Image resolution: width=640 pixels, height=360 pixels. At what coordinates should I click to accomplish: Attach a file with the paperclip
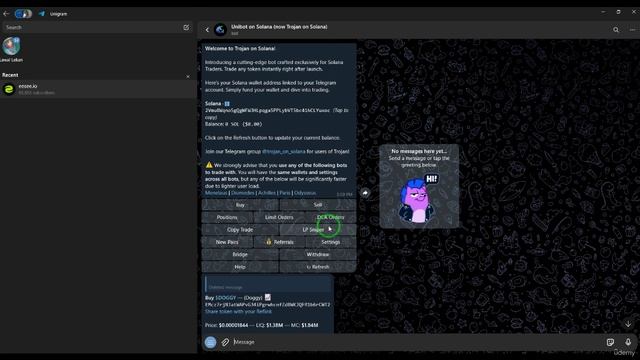[225, 342]
